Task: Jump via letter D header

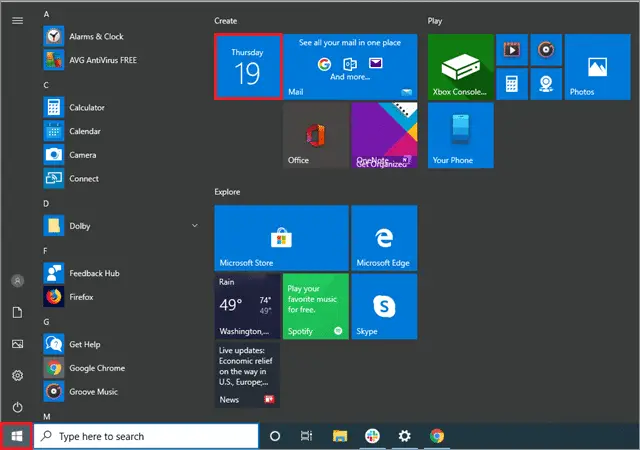Action: [46, 203]
